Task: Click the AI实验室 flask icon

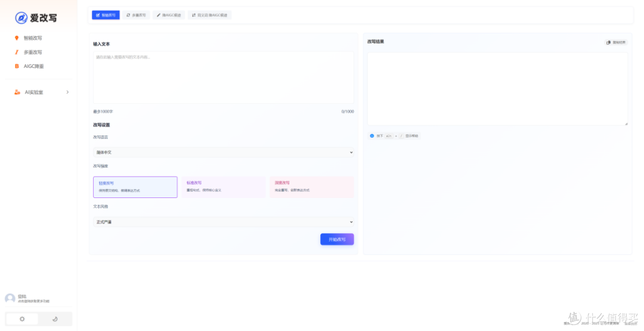Action: 17,92
